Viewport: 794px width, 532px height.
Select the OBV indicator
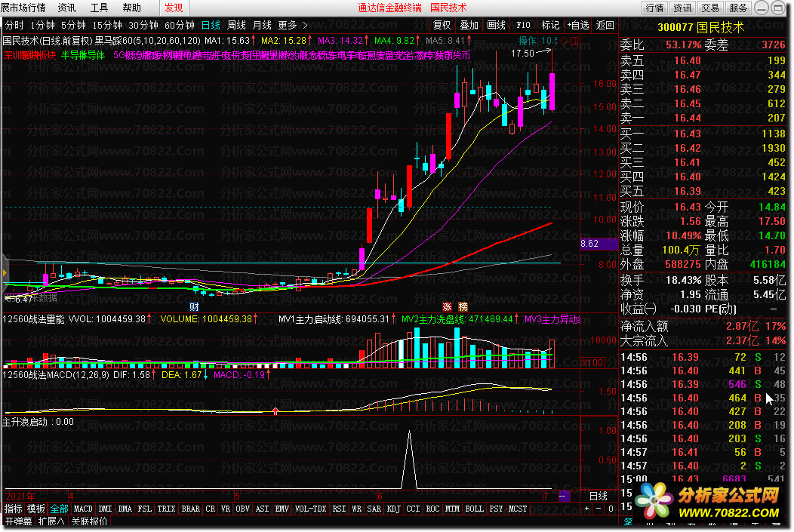click(242, 509)
